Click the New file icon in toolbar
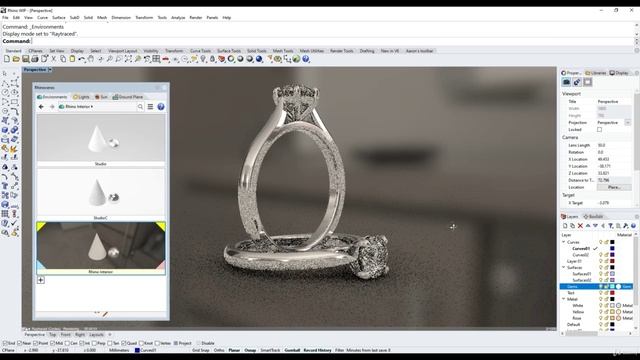 tap(7, 59)
